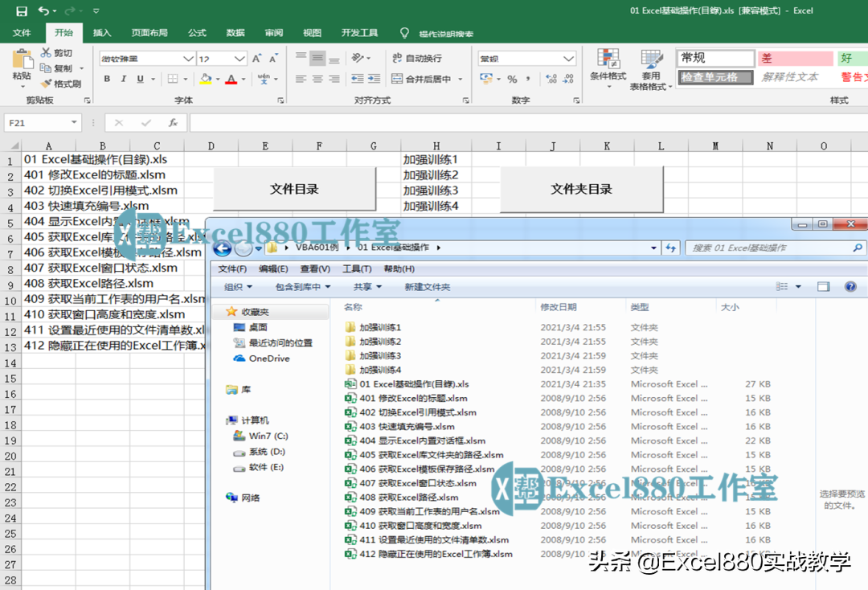Click the Explorer change view icon
This screenshot has width=868, height=590.
(782, 287)
